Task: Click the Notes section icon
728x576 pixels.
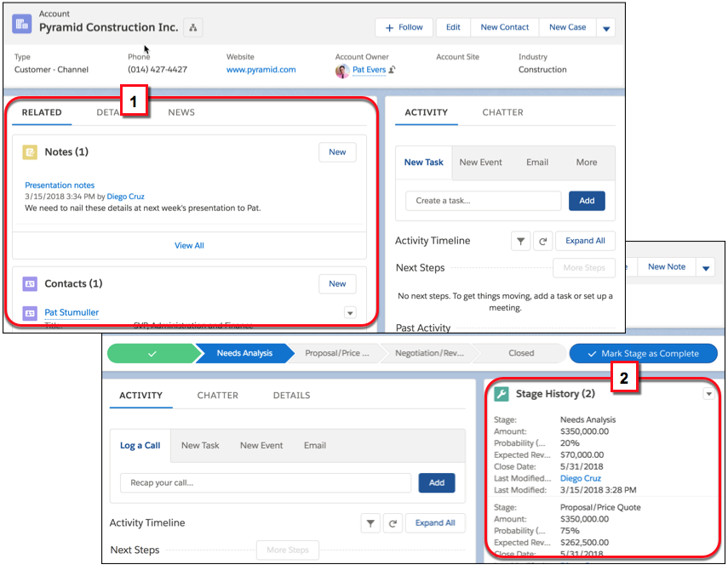Action: (30, 152)
